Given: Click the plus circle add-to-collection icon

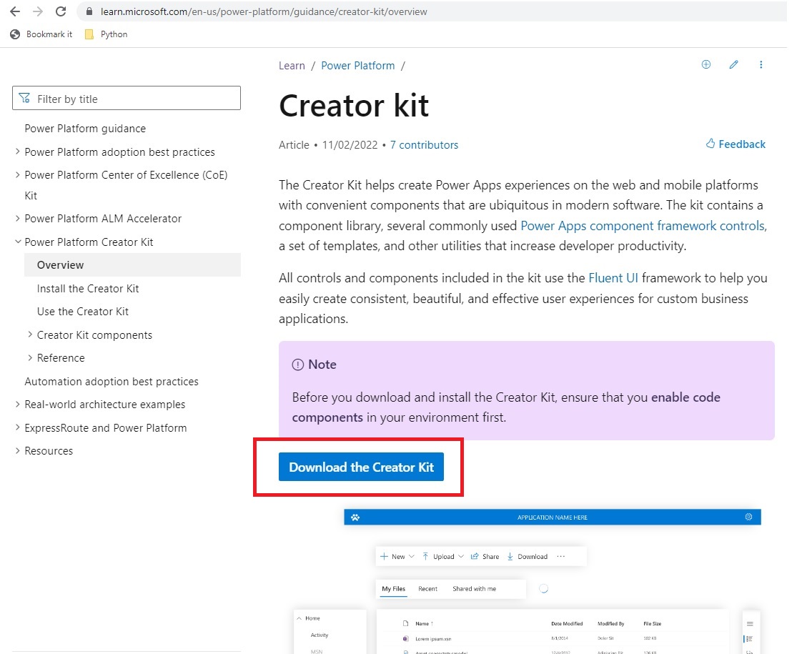Looking at the screenshot, I should point(706,65).
